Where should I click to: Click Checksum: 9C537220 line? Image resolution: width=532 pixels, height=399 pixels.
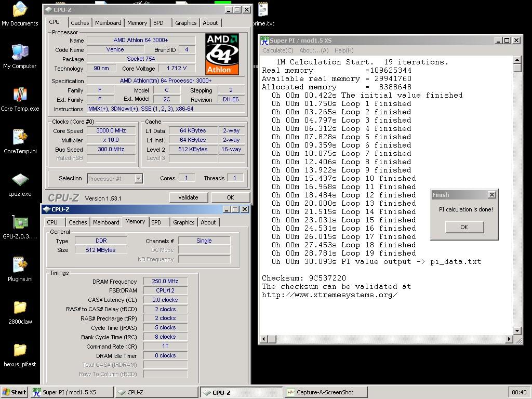coord(304,278)
